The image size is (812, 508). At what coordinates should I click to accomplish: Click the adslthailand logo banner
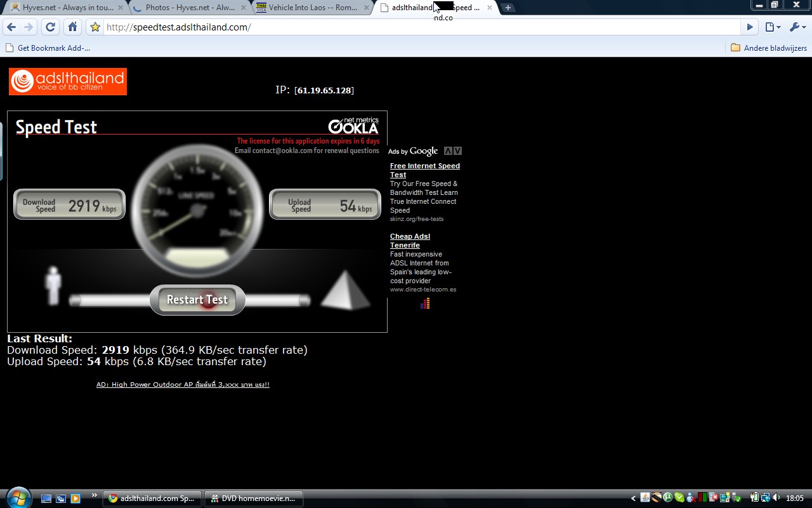click(68, 81)
